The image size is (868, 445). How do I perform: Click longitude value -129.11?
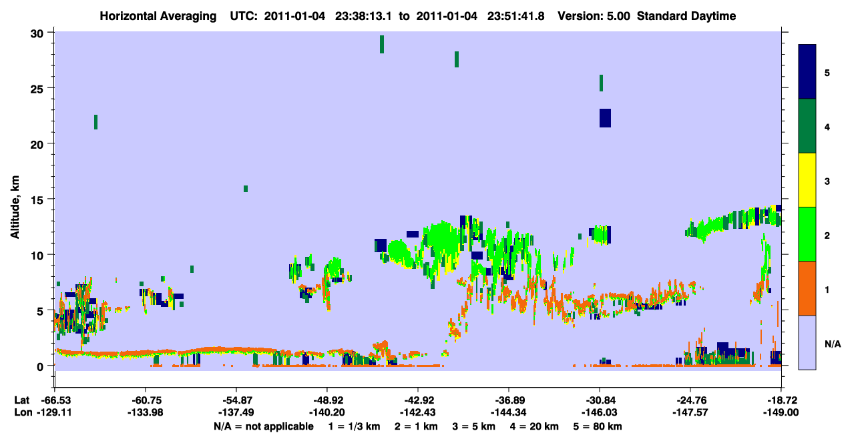55,413
